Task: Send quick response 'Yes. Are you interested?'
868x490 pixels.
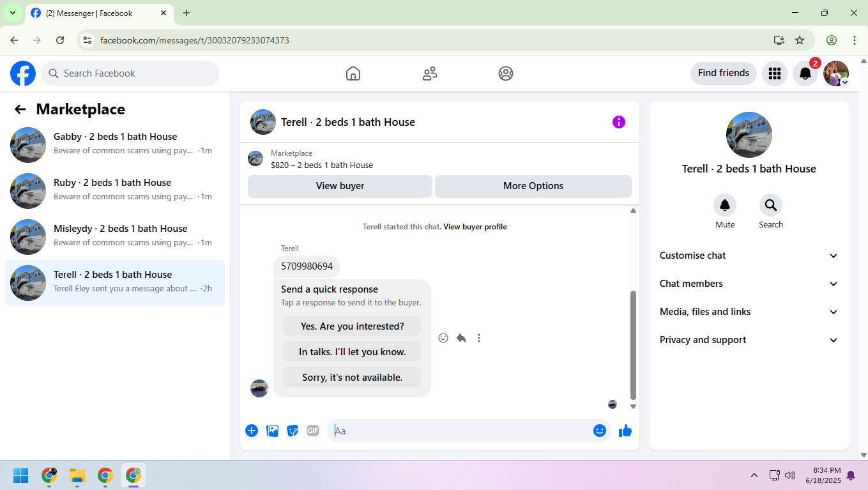Action: coord(353,326)
